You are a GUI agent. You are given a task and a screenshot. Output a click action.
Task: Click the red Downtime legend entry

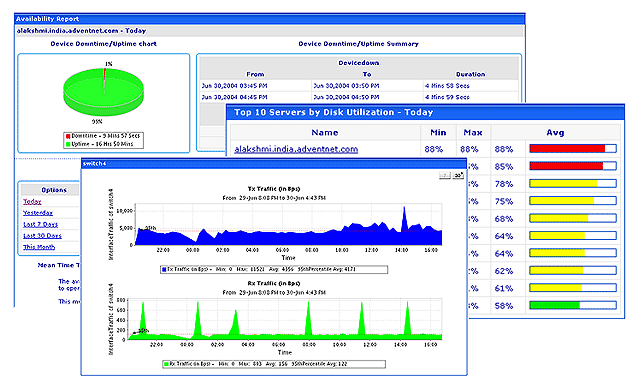point(103,136)
